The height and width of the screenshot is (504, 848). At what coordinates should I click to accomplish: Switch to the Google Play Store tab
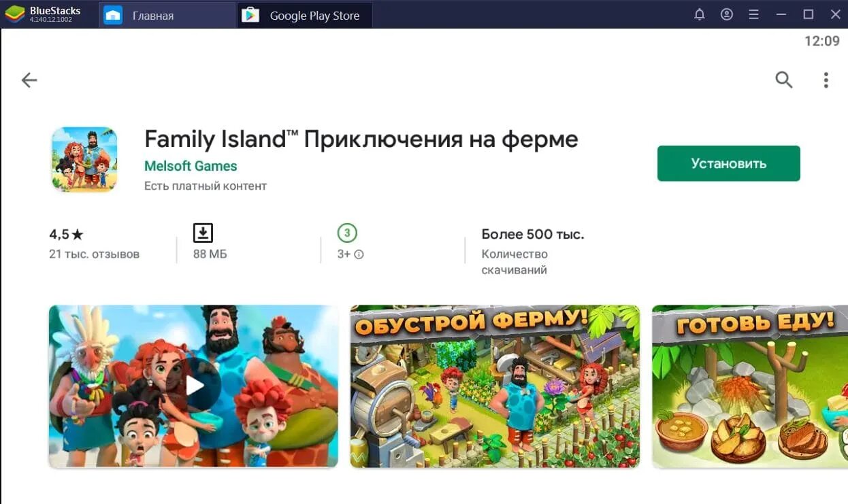click(305, 15)
